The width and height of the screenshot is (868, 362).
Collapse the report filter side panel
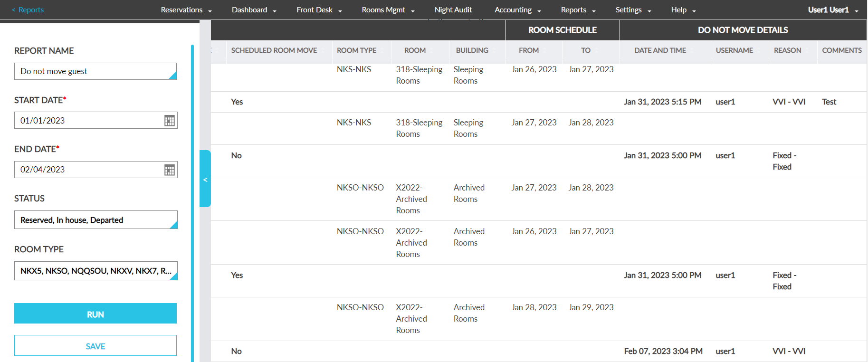click(205, 179)
